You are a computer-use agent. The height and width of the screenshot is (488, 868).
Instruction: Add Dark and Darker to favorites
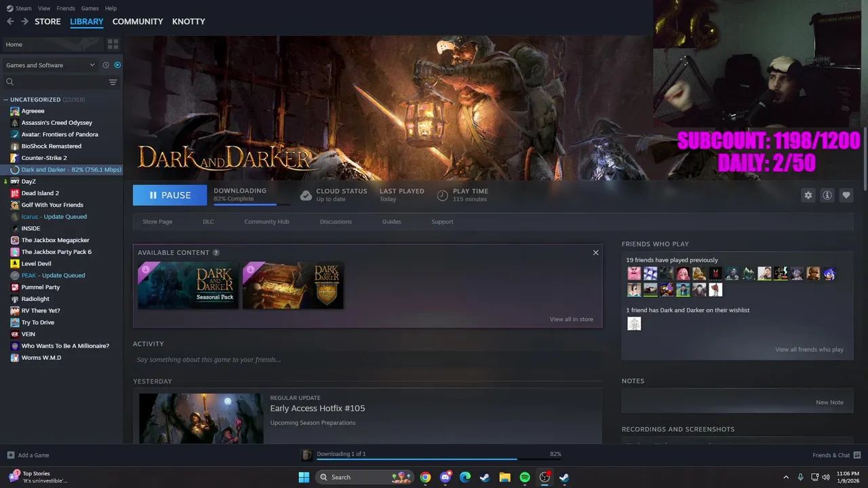coord(846,195)
